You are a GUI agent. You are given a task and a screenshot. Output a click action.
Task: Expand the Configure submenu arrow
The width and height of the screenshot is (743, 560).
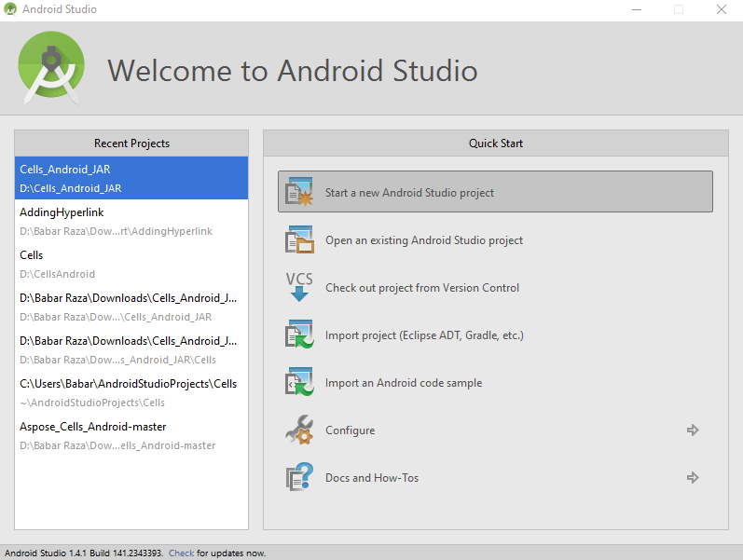(693, 430)
